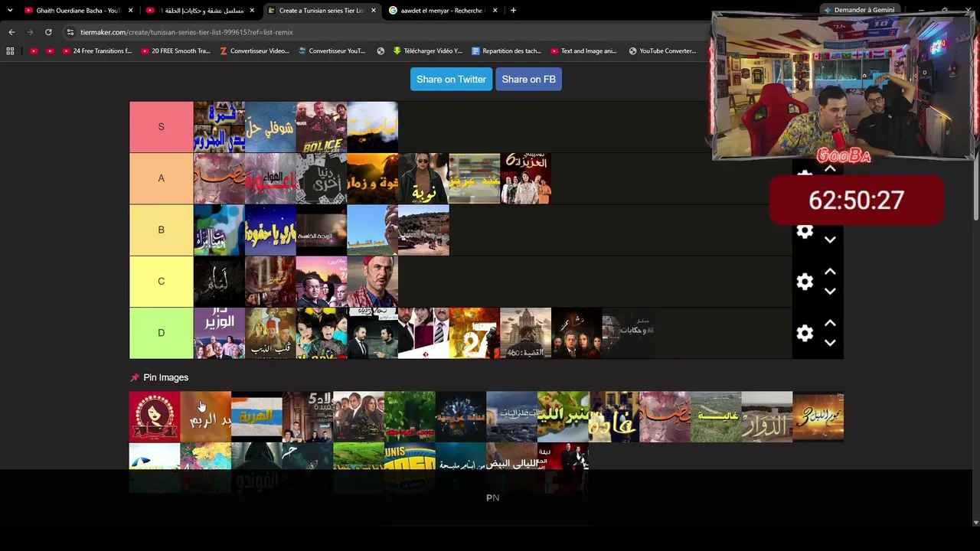This screenshot has width=980, height=551.
Task: Pick the الهربة image from unranked pool
Action: pyautogui.click(x=256, y=417)
